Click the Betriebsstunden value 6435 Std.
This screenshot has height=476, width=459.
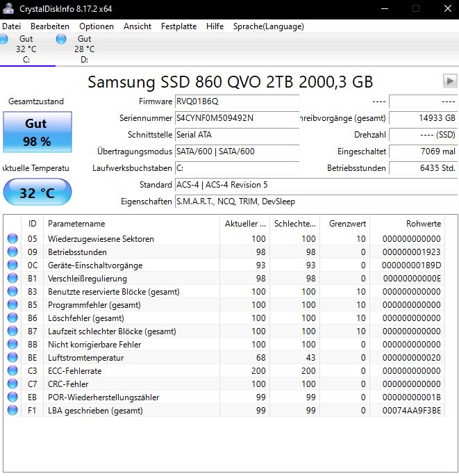[423, 168]
